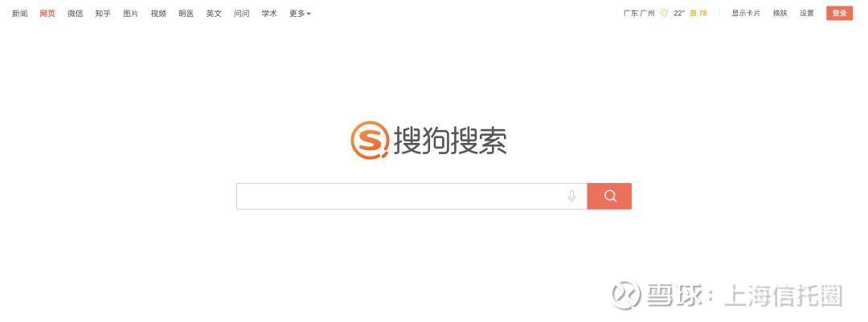
Task: Expand the 更多 dropdown menu
Action: tap(300, 14)
